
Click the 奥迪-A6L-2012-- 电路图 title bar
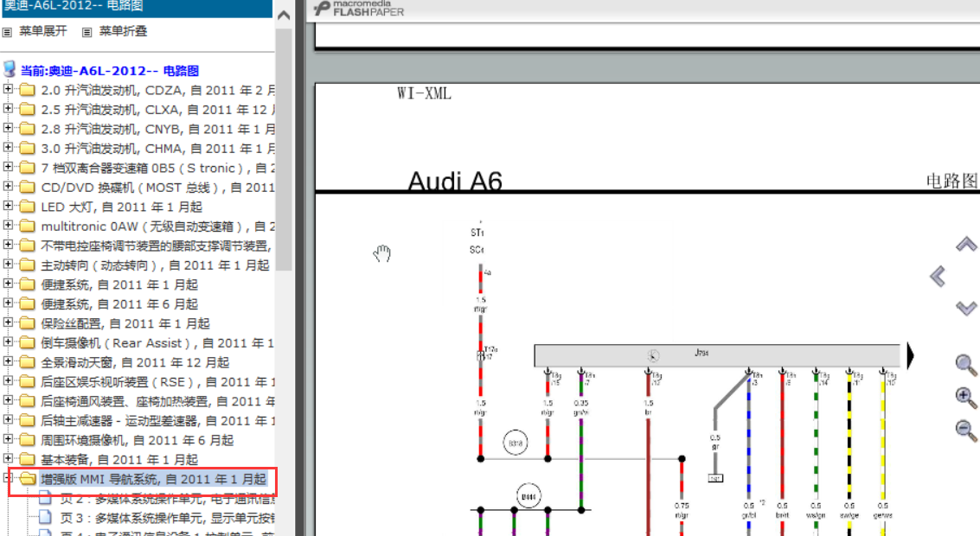137,8
